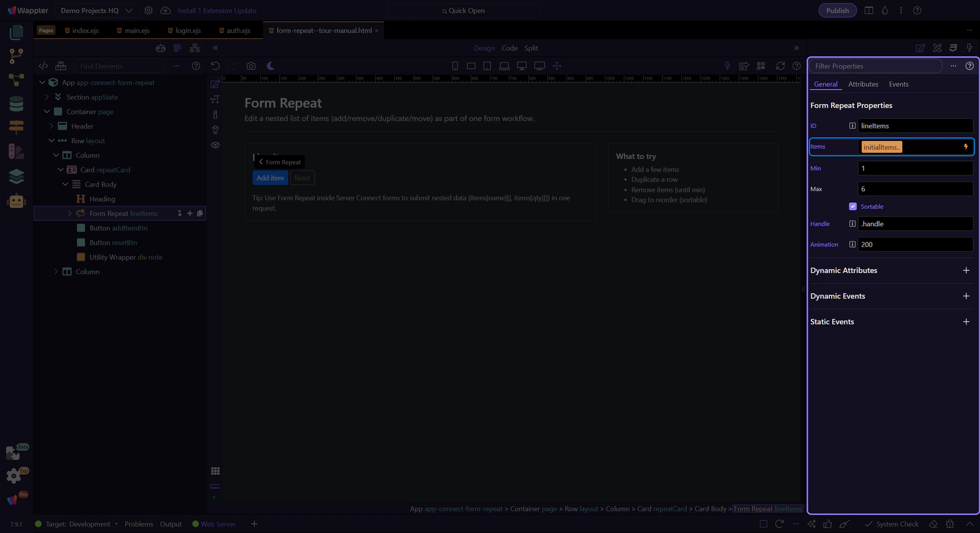This screenshot has width=980, height=533.
Task: Expand the Form Repeat lineItems tree node
Action: 70,213
